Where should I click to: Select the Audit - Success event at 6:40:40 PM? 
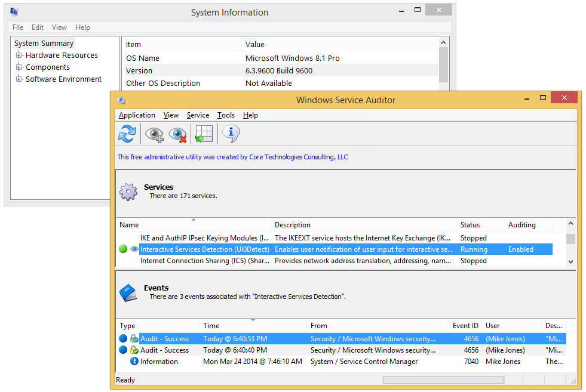point(341,350)
